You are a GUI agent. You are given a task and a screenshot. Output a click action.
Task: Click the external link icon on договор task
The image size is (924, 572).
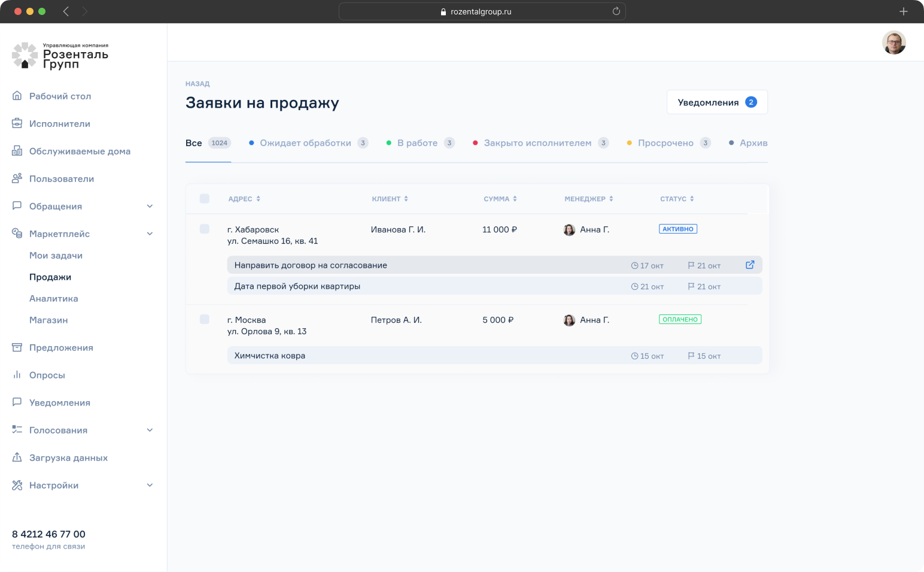pyautogui.click(x=749, y=265)
